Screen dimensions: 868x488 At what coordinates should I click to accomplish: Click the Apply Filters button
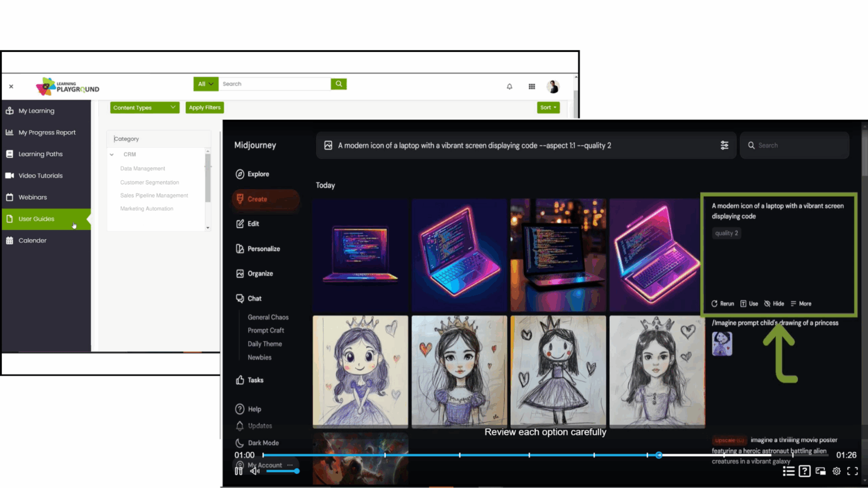pyautogui.click(x=205, y=107)
